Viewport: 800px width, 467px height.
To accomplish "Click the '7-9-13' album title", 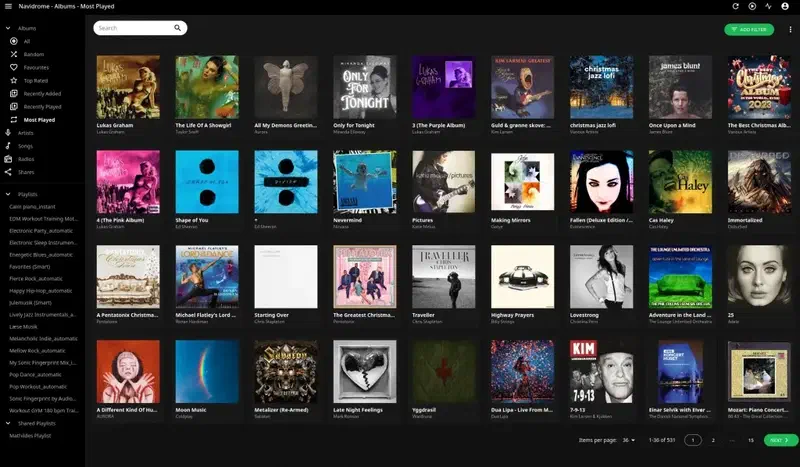I will click(579, 410).
